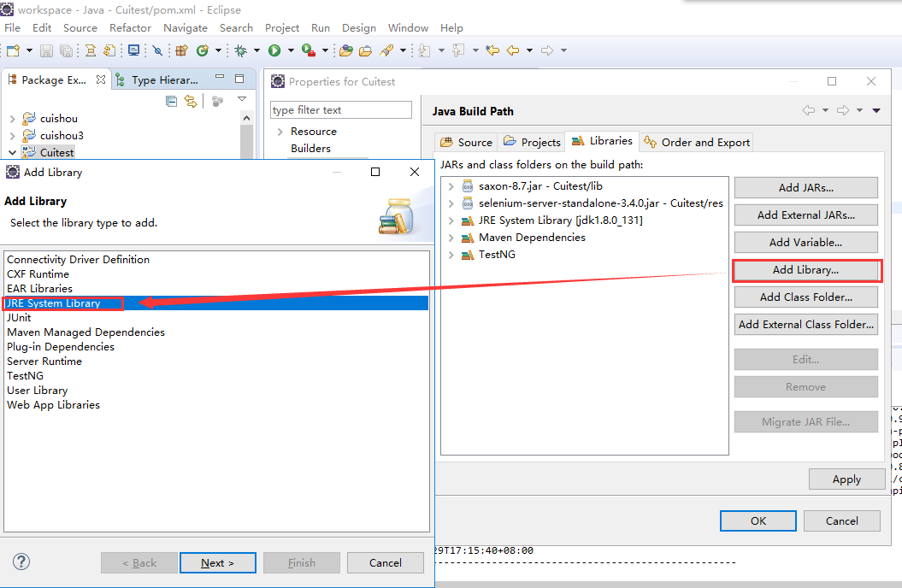Click the Open Type toolbar icon
The height and width of the screenshot is (588, 902).
coord(345,50)
